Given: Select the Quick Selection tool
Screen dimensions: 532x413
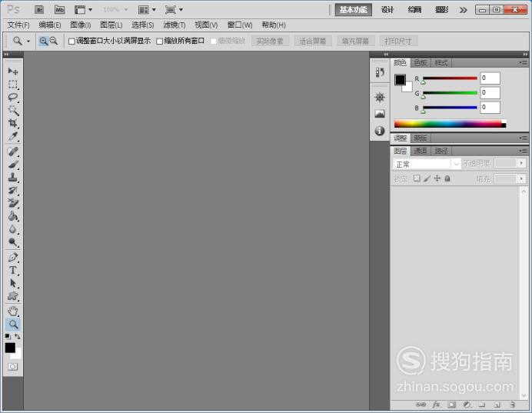Looking at the screenshot, I should tap(13, 110).
